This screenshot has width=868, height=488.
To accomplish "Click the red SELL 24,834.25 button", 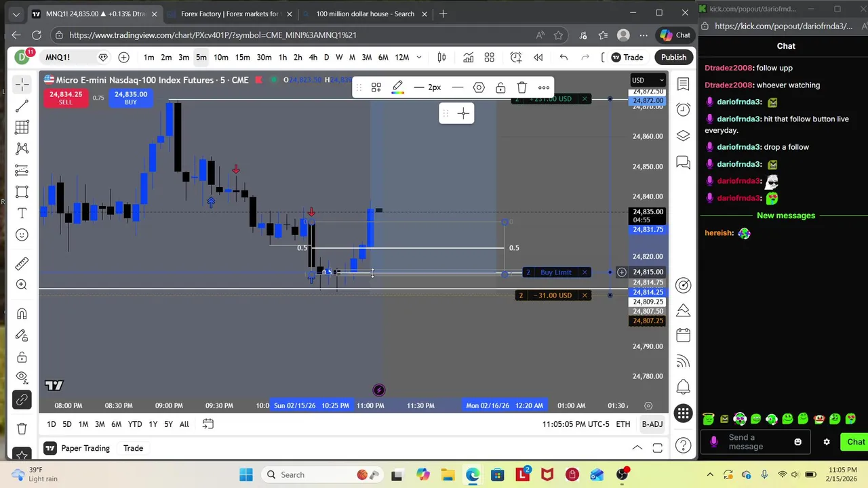I will 65,98.
